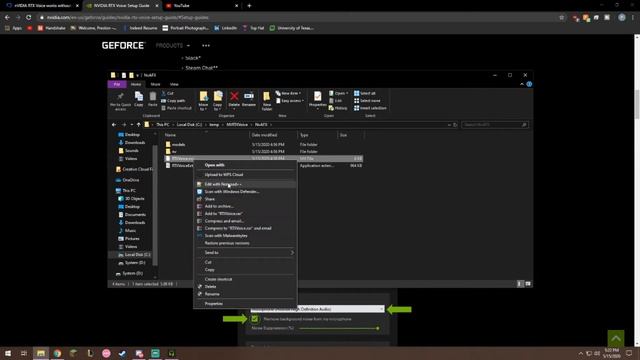Click the ribbon Cut command in Clipboard group
This screenshot has width=640, height=360.
(x=167, y=93)
